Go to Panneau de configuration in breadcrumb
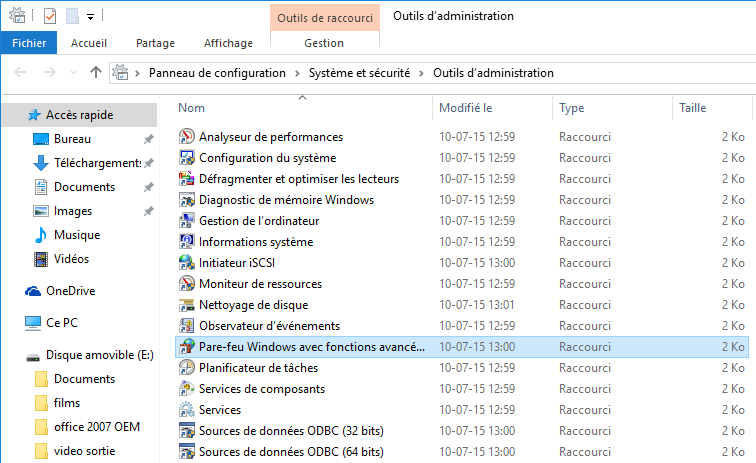 pos(217,73)
